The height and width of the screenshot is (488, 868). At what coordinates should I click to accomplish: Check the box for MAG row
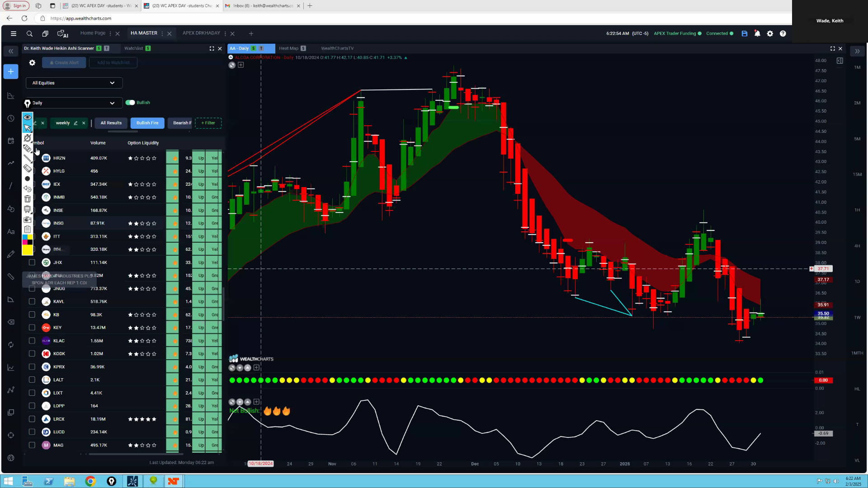point(32,445)
